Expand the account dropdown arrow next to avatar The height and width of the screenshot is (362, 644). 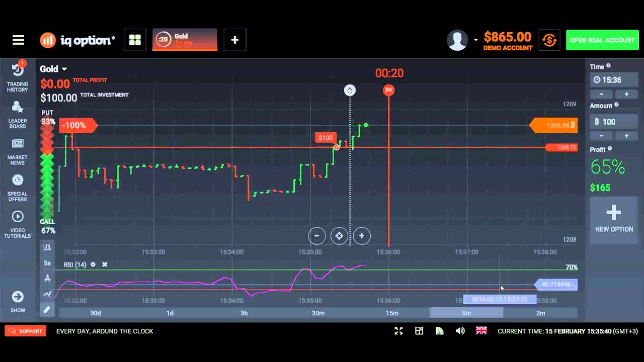tap(475, 40)
